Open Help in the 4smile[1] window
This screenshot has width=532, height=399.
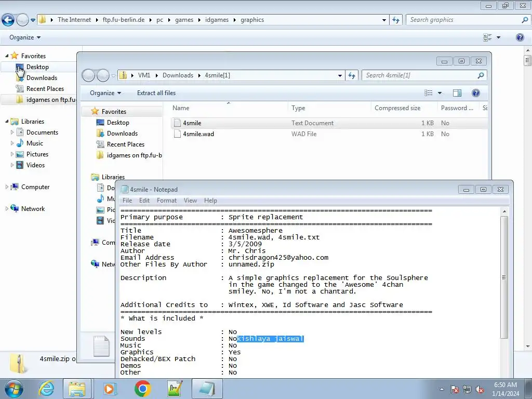pos(476,93)
